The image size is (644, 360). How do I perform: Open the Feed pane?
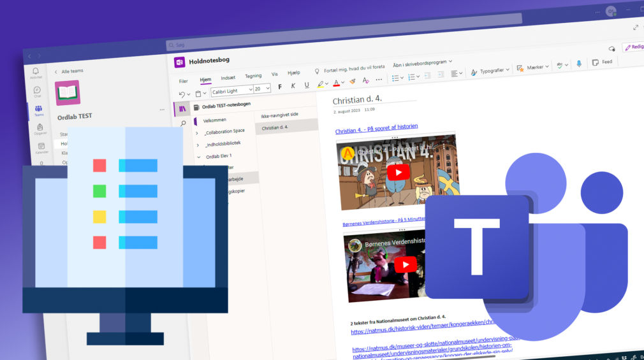pos(603,62)
